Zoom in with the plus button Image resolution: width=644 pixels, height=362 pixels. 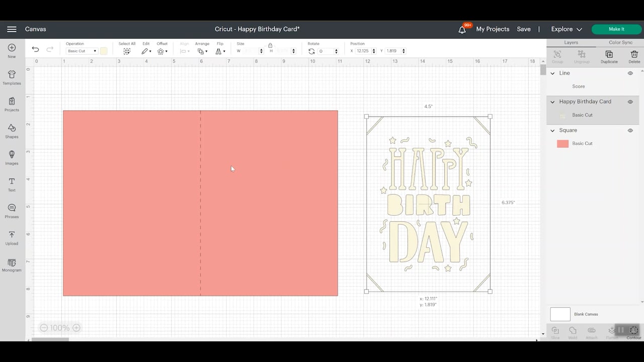click(x=76, y=328)
